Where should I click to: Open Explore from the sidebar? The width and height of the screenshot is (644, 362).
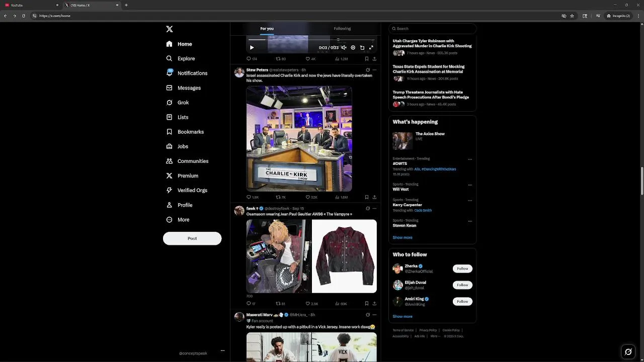tap(181, 58)
